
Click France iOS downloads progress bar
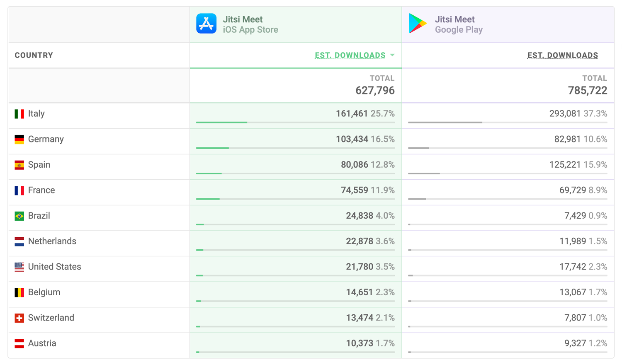(295, 199)
